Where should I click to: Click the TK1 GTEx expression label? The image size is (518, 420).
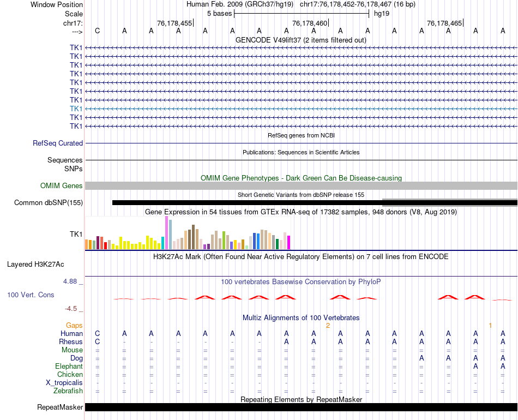[76, 235]
